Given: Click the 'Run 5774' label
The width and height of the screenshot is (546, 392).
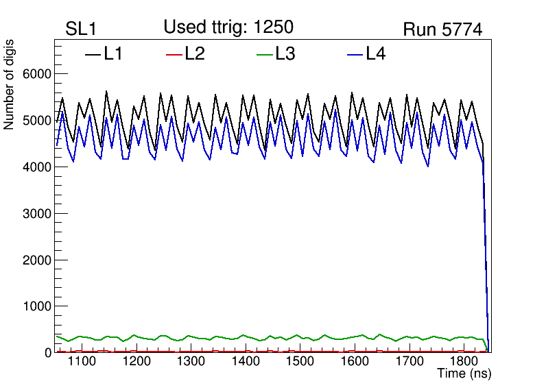Looking at the screenshot, I should point(442,29).
